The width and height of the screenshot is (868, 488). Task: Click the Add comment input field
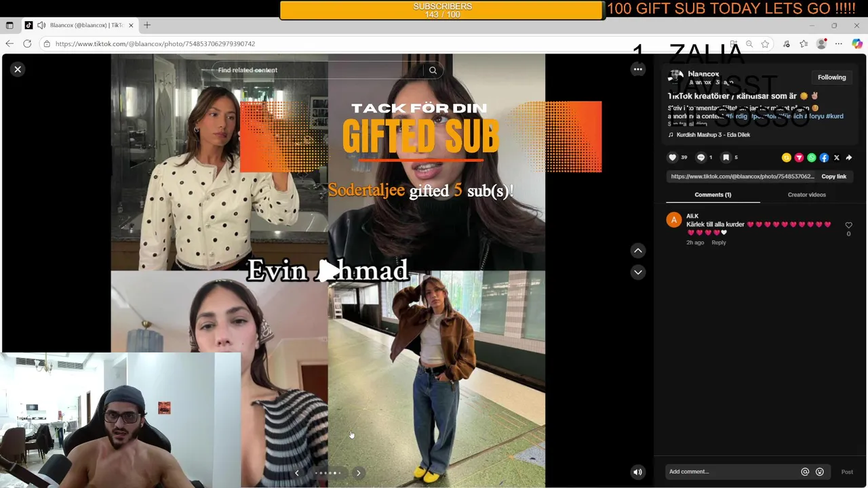pos(732,472)
